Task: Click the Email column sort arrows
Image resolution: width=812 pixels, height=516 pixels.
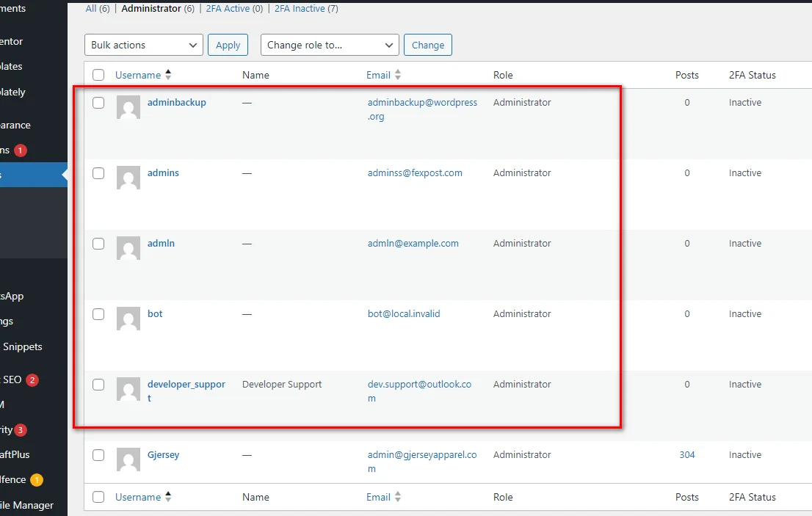Action: (x=398, y=75)
